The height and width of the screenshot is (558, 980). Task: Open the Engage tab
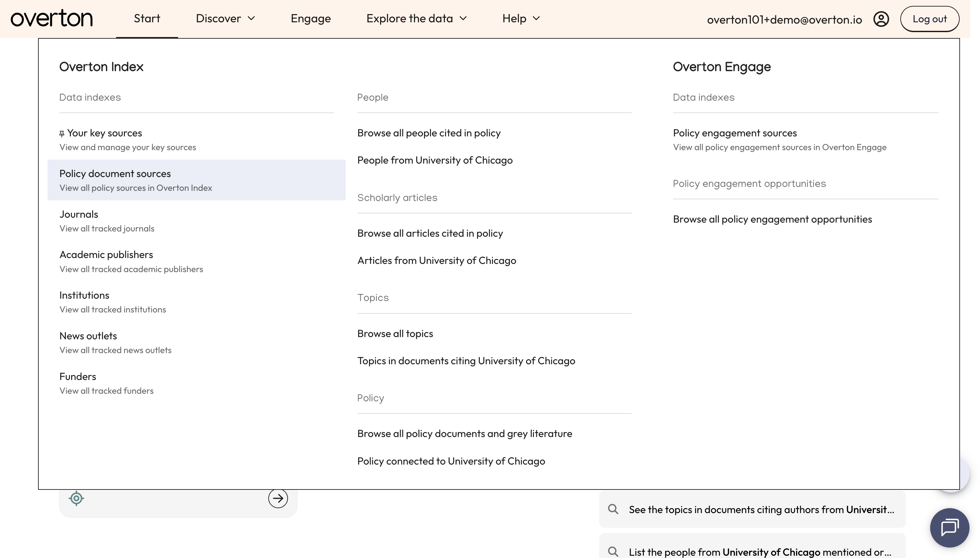click(x=311, y=18)
